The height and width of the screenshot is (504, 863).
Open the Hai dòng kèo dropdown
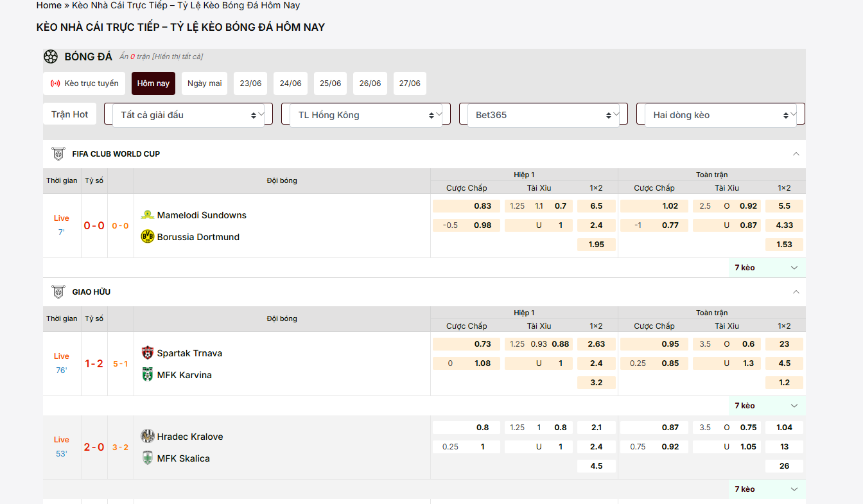point(720,115)
